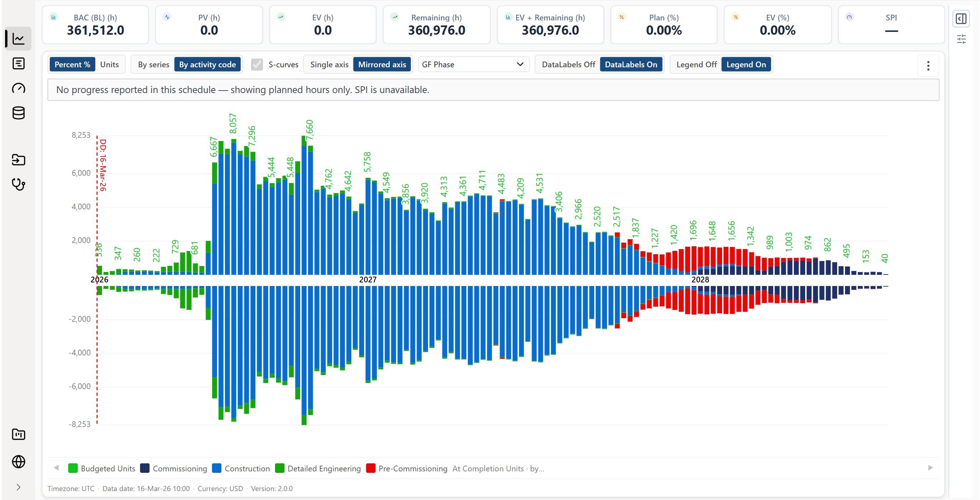Click the 8,057 peak data label
Screen dimensions: 980x500
tap(233, 123)
